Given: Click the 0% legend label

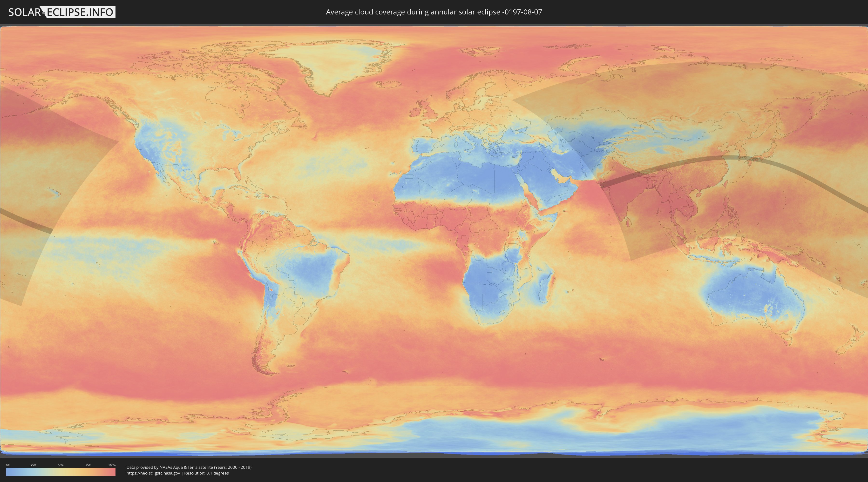Looking at the screenshot, I should point(8,465).
